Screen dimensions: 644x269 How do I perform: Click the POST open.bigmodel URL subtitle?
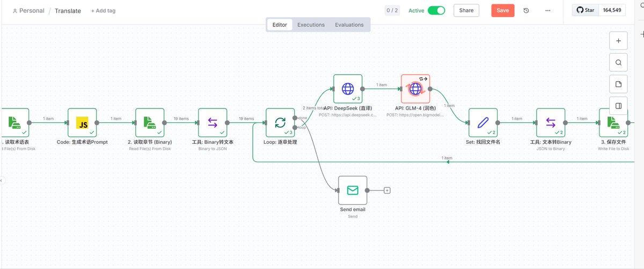pos(415,114)
